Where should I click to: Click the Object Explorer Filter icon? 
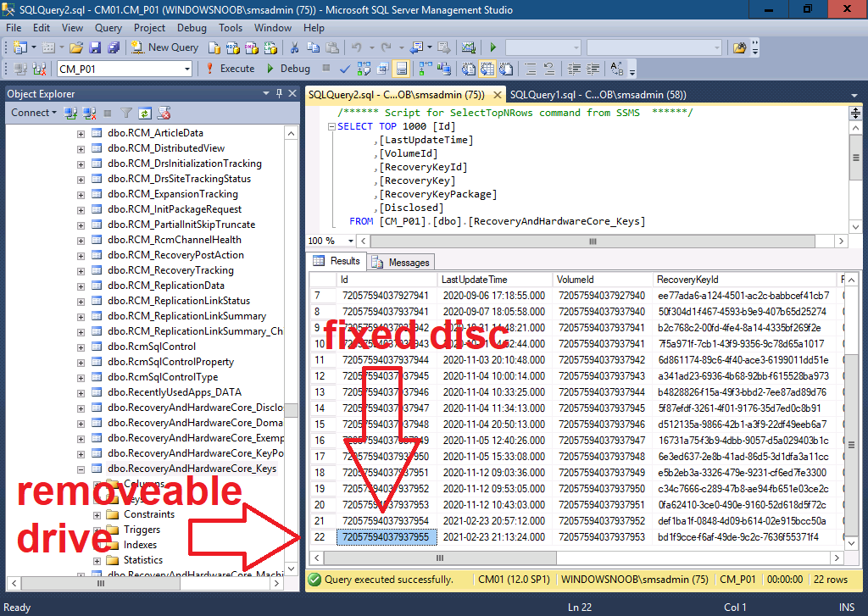(126, 113)
